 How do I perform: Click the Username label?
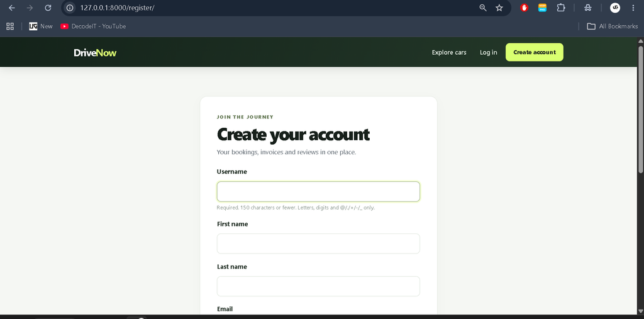(x=232, y=171)
